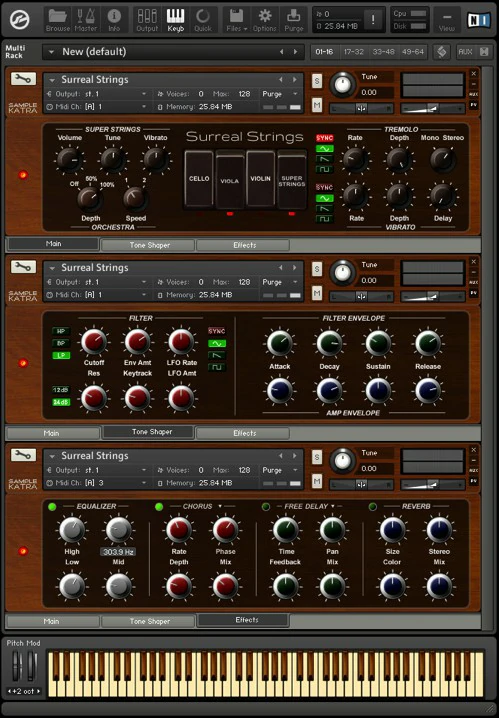Open the Options gear dialog

265,20
